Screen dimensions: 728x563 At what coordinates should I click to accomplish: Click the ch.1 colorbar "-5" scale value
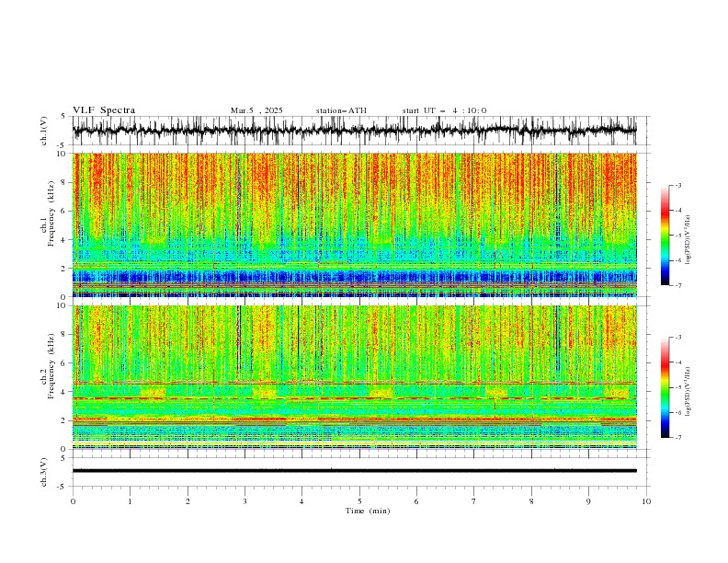tap(678, 236)
